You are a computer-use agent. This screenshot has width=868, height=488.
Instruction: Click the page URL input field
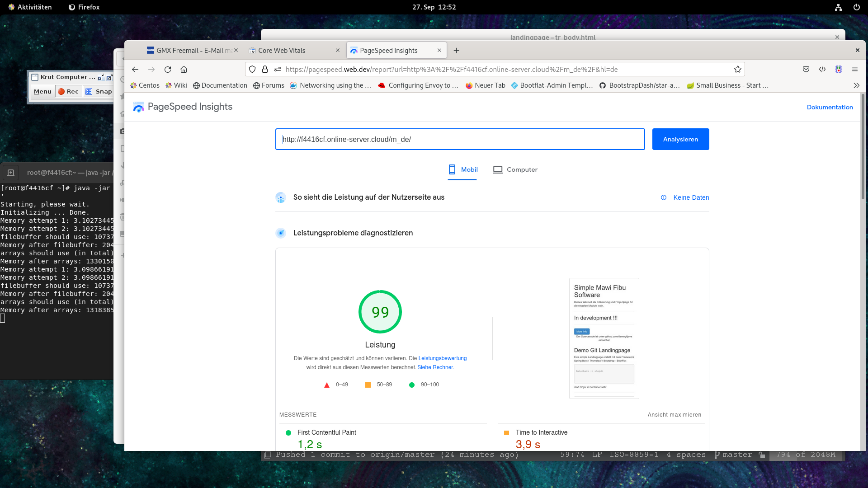(x=459, y=139)
